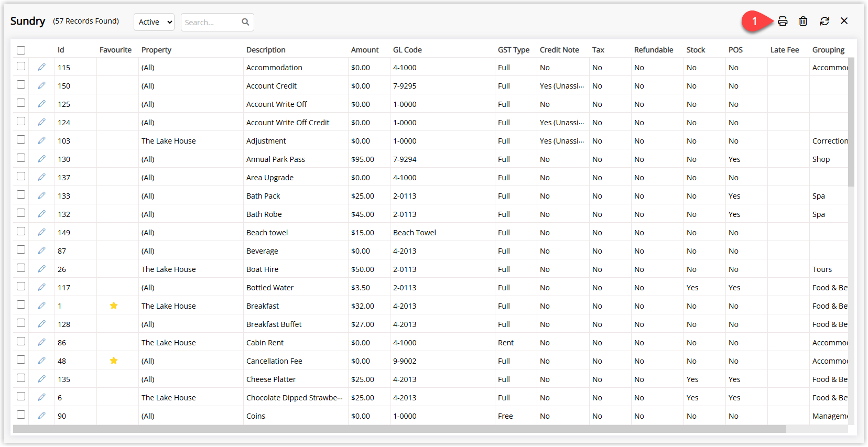Sort by Grouping column header
The width and height of the screenshot is (868, 447).
[828, 50]
